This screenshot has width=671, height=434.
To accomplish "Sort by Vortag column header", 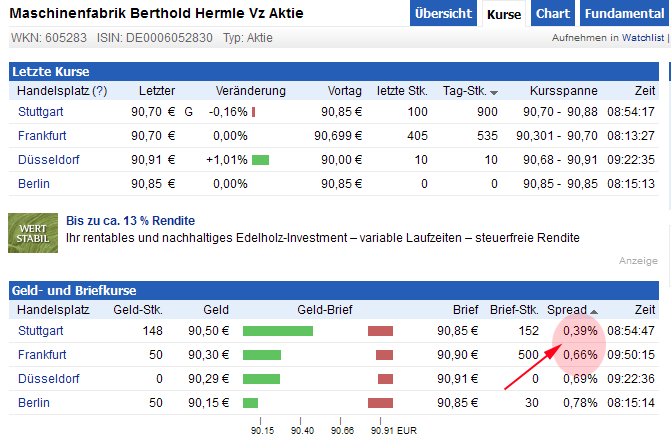I will pyautogui.click(x=344, y=91).
